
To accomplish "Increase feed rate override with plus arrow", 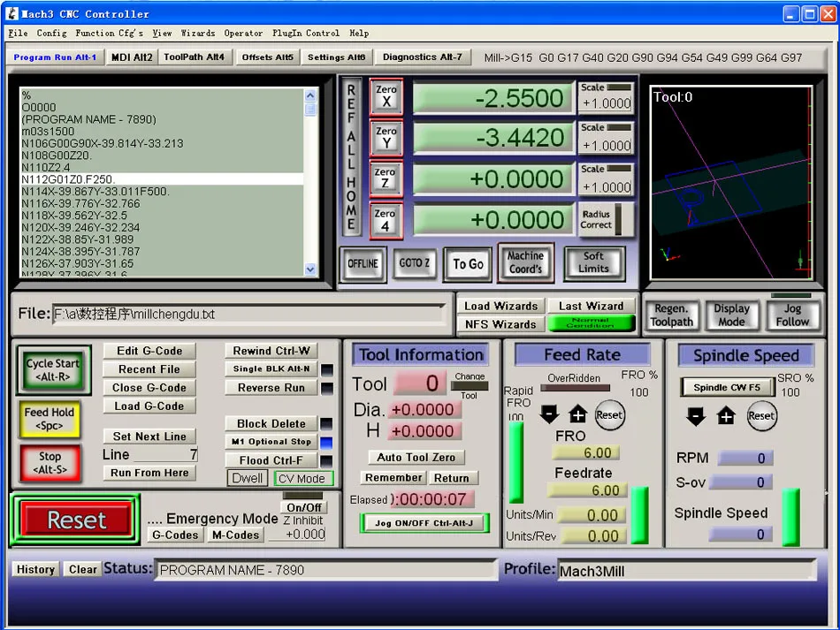I will coord(577,414).
